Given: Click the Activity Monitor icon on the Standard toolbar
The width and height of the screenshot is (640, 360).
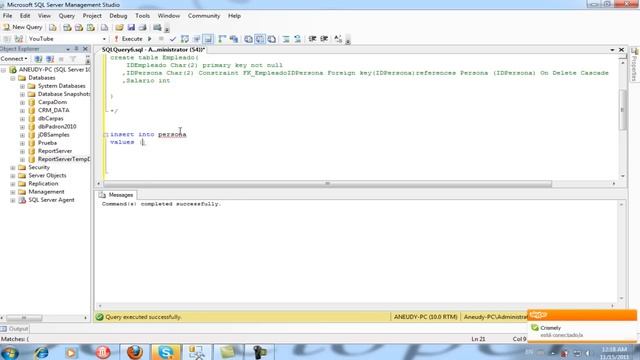Looking at the screenshot, I should [x=157, y=27].
